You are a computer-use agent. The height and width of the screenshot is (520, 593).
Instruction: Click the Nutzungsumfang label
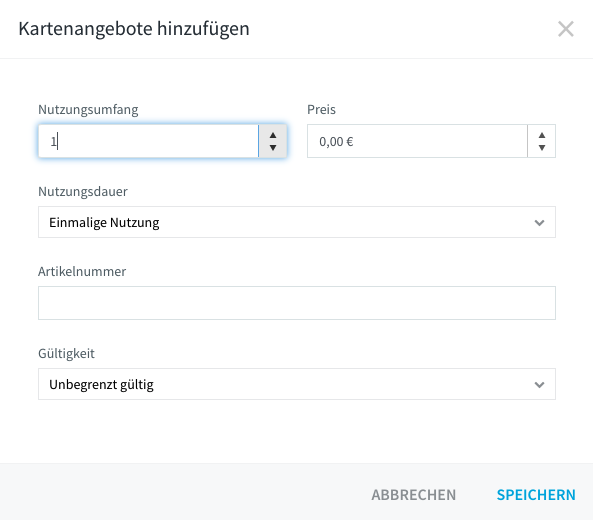[88, 110]
